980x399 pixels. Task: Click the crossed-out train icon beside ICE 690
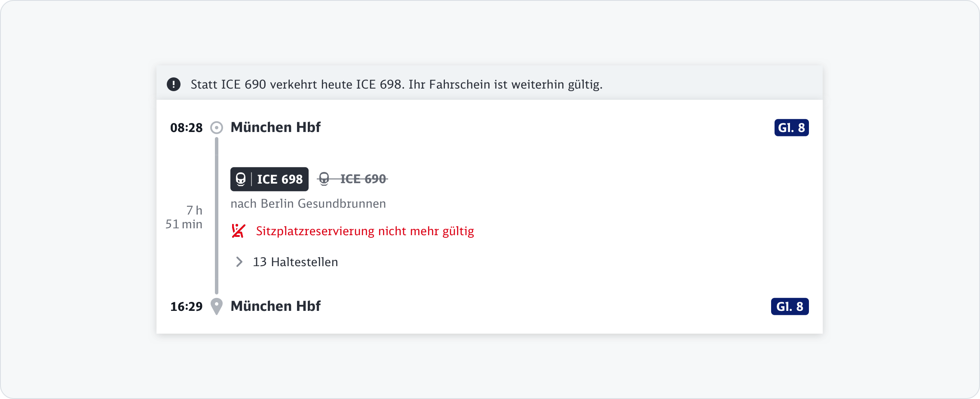324,179
